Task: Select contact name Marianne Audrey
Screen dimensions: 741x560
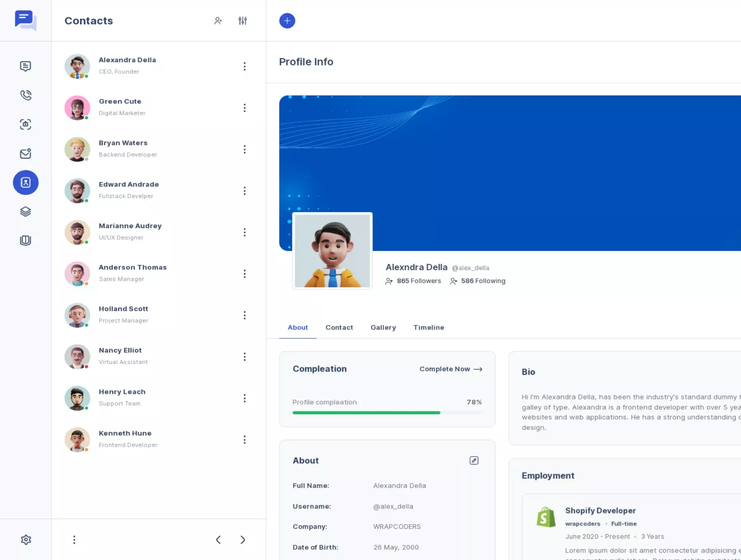Action: click(x=130, y=226)
